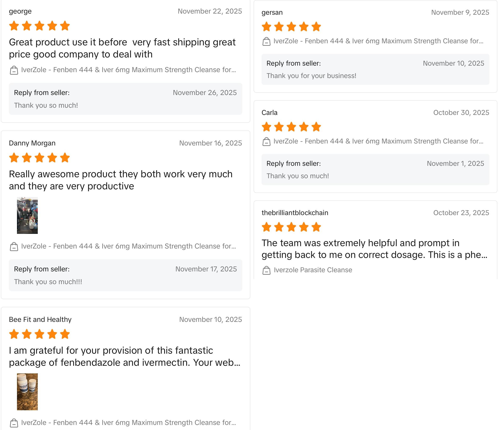
Task: Expand thebrilliantblockchain's truncated review text
Action: pyautogui.click(x=374, y=249)
